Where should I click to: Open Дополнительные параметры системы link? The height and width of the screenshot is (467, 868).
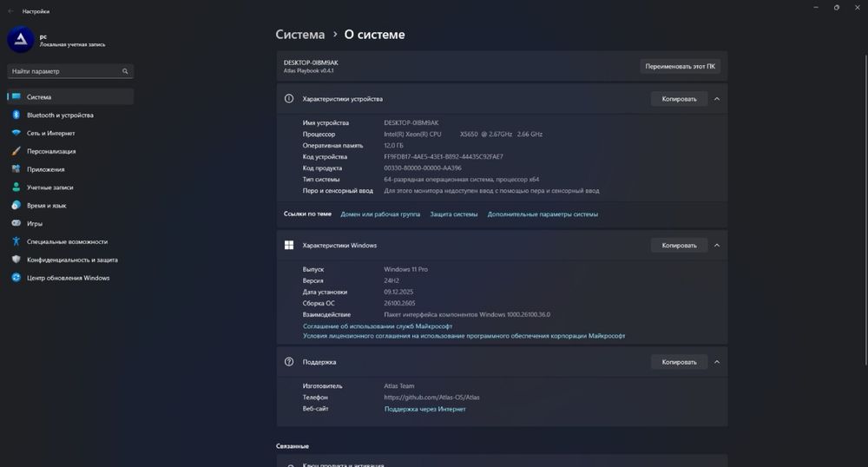542,214
